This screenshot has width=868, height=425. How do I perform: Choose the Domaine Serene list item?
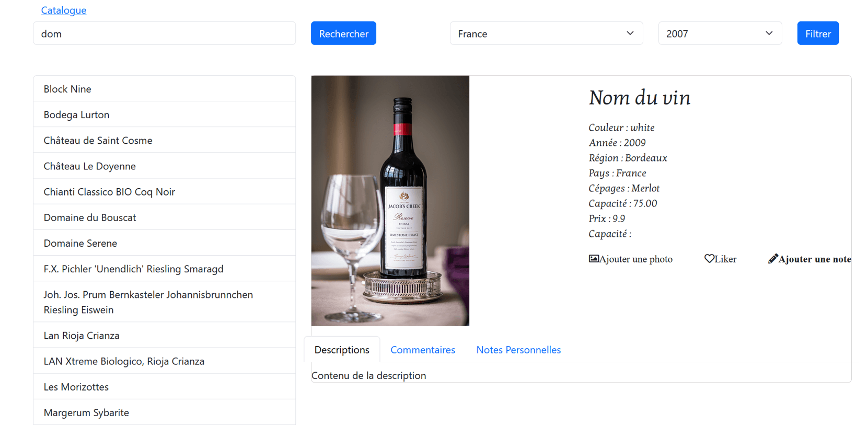coord(164,243)
